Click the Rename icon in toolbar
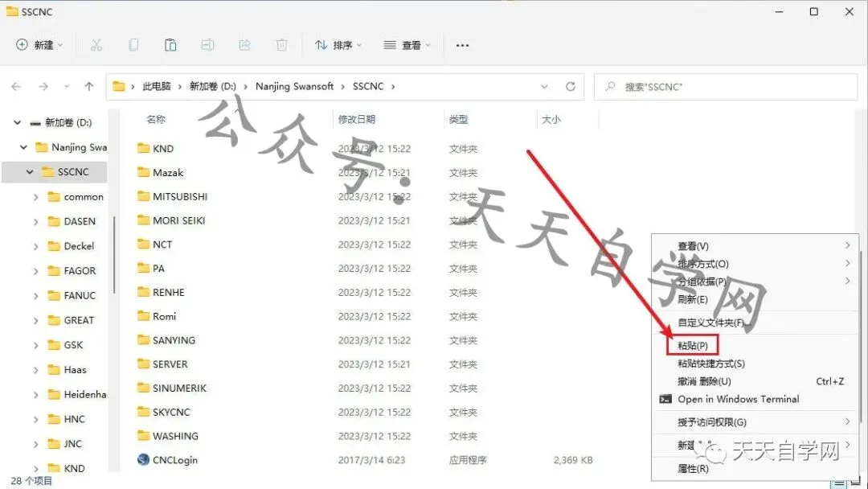The image size is (868, 489). point(207,45)
